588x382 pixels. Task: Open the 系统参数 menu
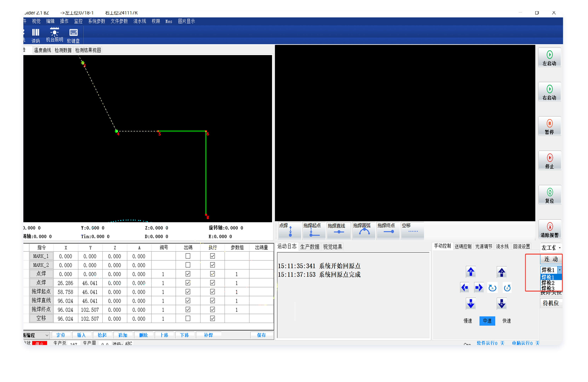[97, 21]
